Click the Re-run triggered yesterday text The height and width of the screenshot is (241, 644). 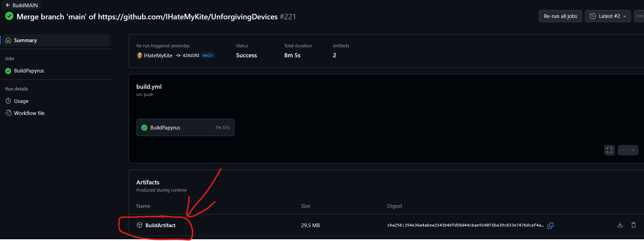pos(163,46)
